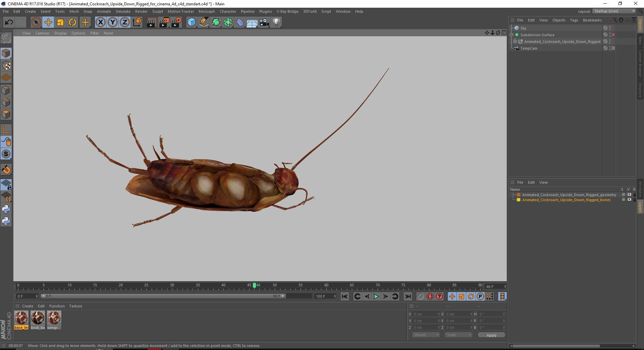Expand Subdivision Surface tree item

tap(512, 35)
